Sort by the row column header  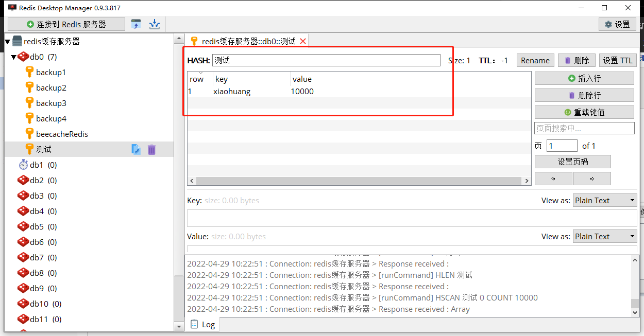(x=200, y=79)
